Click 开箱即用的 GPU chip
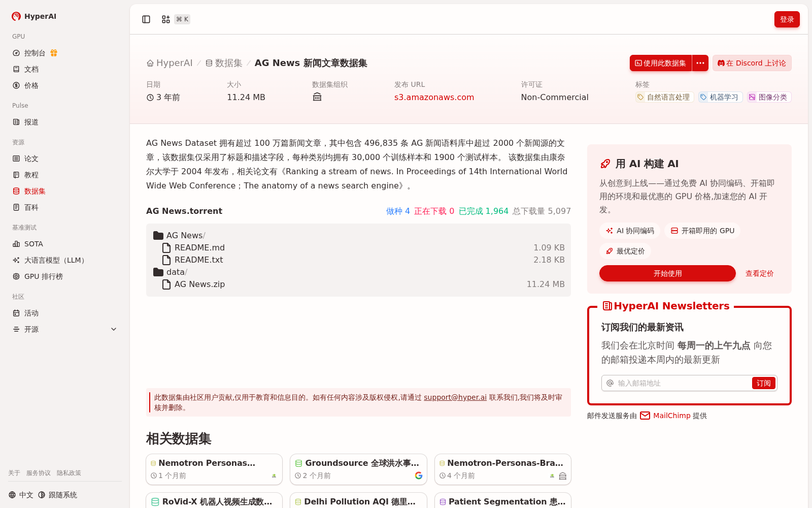Viewport: 812px width, 508px height. coord(702,231)
